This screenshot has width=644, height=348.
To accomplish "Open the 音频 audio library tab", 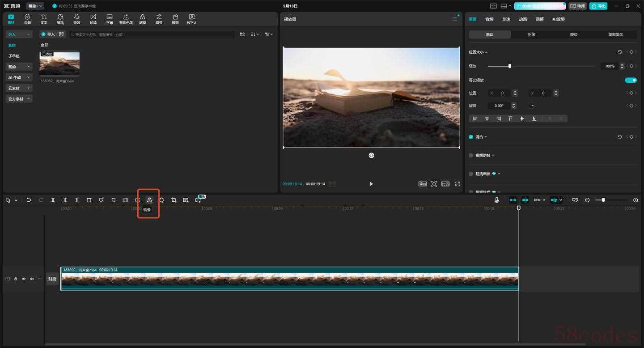I will click(27, 19).
